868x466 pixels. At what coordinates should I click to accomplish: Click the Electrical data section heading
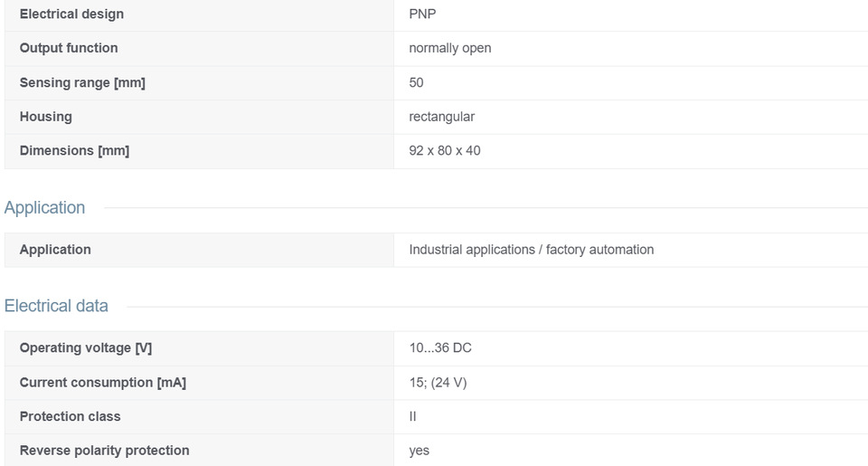(56, 306)
